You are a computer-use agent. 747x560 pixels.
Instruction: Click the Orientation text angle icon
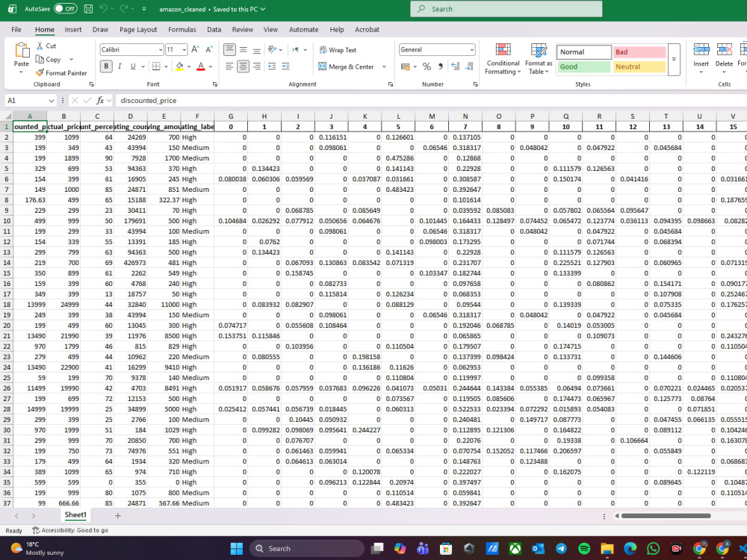(273, 49)
